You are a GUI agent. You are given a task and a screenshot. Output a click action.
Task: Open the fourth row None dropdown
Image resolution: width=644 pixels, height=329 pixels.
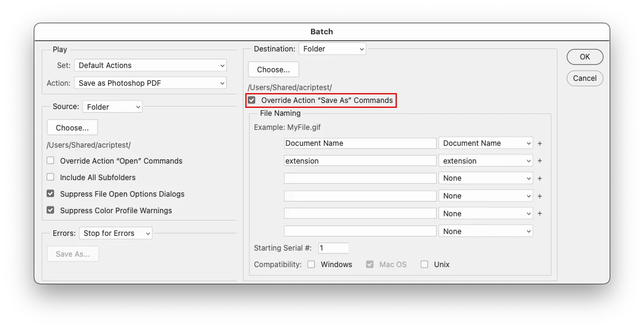pyautogui.click(x=486, y=195)
